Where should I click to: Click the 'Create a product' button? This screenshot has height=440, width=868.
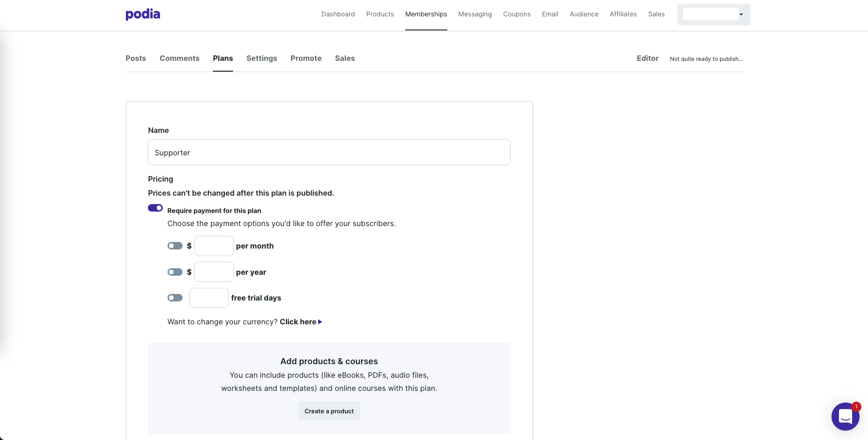click(329, 411)
